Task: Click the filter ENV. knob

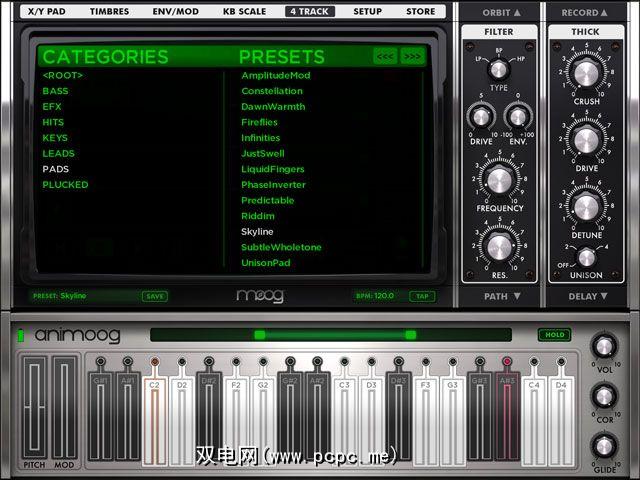Action: click(518, 117)
